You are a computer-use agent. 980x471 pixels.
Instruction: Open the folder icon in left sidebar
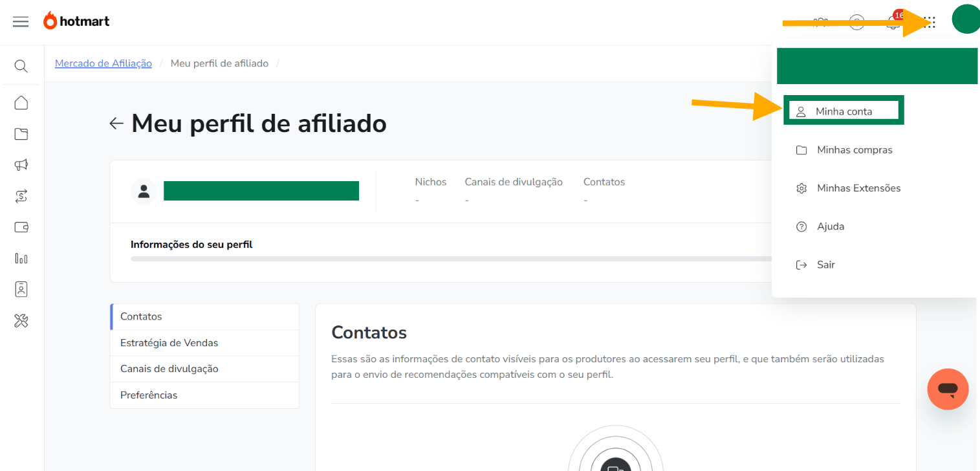[x=21, y=134]
